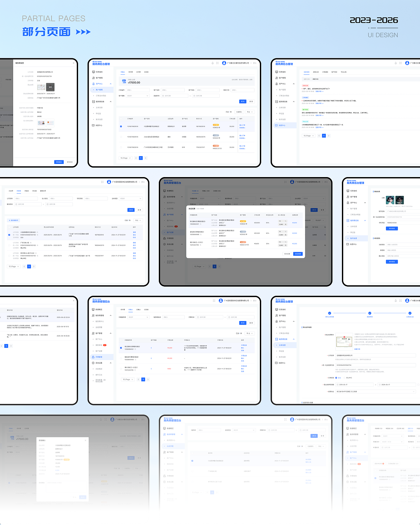Open the user avatar on the 待审核 review page
Viewport: 420px width, 525px height.
[x=109, y=182]
